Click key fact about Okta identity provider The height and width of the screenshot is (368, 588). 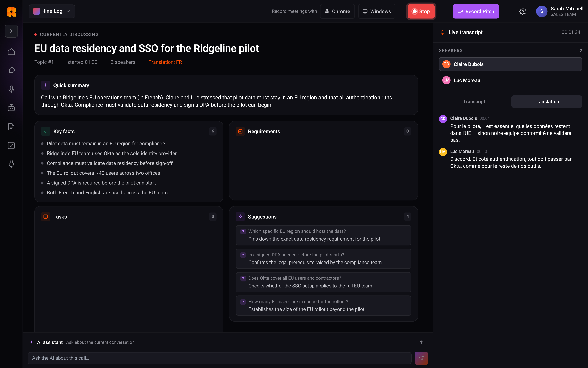[111, 153]
